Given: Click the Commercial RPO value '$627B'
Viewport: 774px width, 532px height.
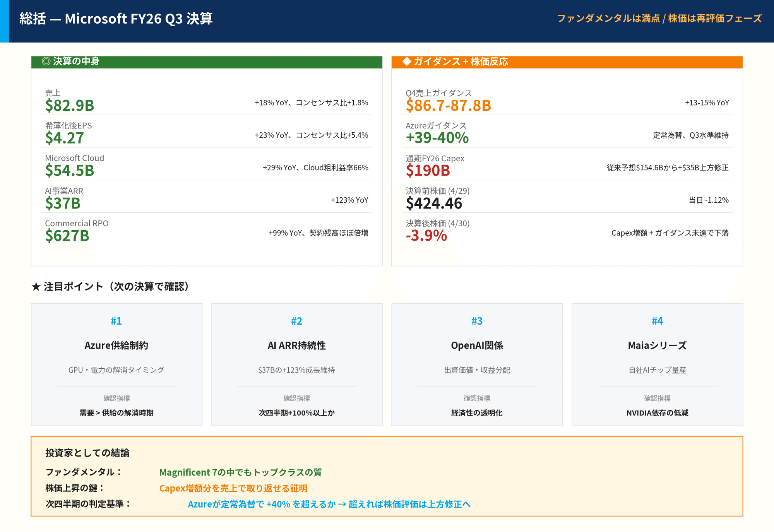Looking at the screenshot, I should point(67,236).
